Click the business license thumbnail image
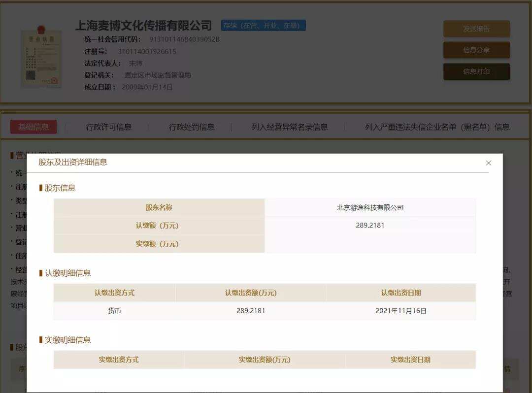Screen dimensions: 532x393 pos(41,58)
